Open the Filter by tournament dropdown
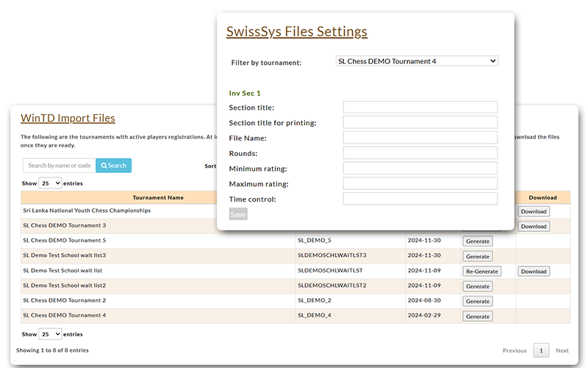Image resolution: width=588 pixels, height=368 pixels. (417, 61)
